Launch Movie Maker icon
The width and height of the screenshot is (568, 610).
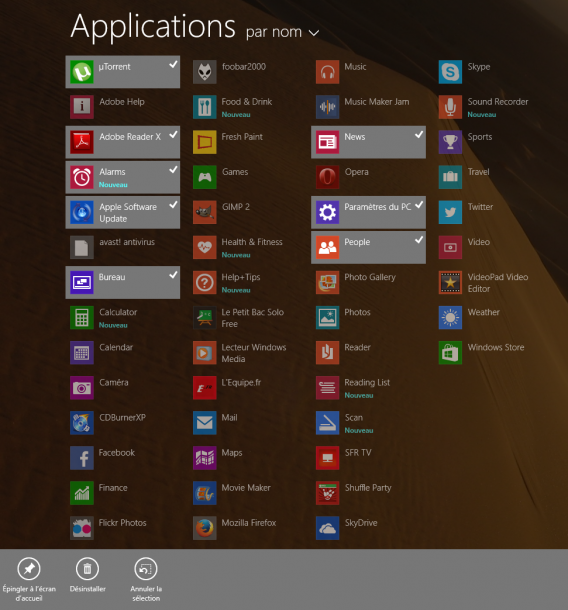point(205,493)
